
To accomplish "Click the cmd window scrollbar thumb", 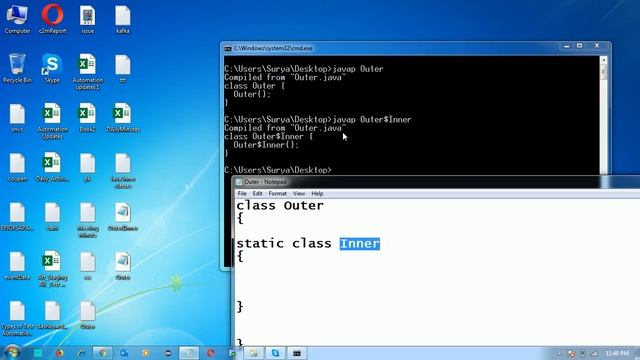I will [x=603, y=73].
